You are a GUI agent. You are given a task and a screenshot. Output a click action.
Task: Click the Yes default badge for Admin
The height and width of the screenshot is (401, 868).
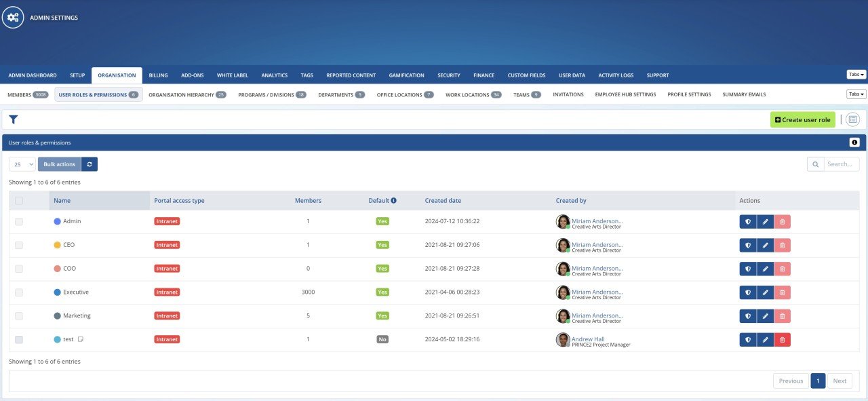click(x=382, y=221)
